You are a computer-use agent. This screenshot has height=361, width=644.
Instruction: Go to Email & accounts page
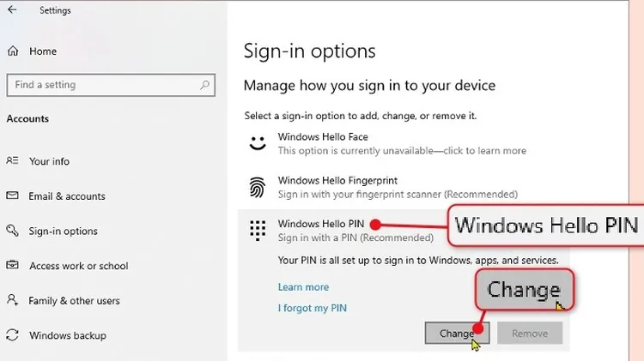pos(67,196)
